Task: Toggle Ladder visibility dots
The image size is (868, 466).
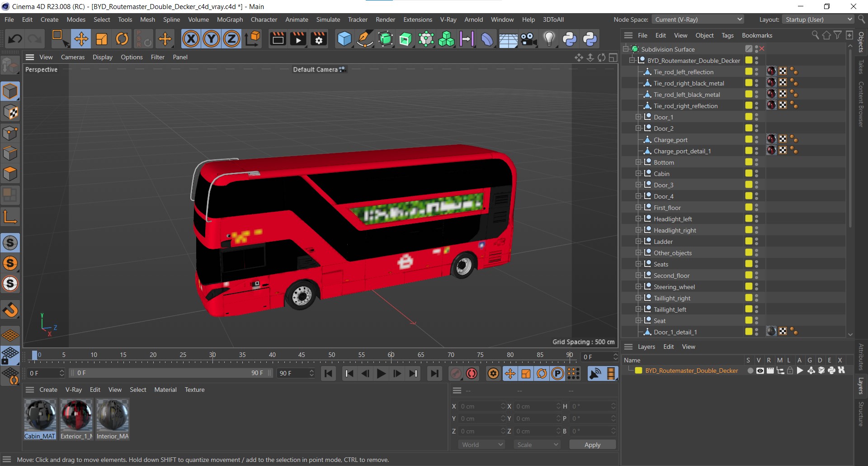Action: click(x=756, y=242)
